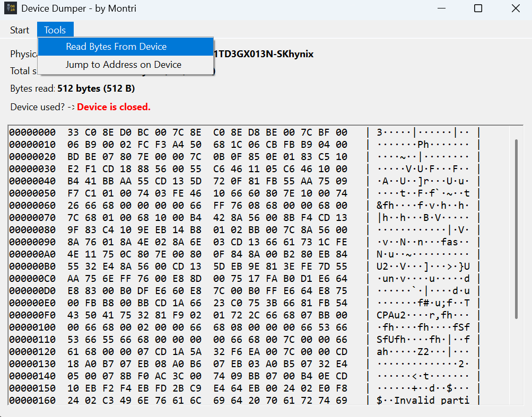Image resolution: width=532 pixels, height=417 pixels.
Task: Minimize the Device Dumper window
Action: (x=441, y=8)
